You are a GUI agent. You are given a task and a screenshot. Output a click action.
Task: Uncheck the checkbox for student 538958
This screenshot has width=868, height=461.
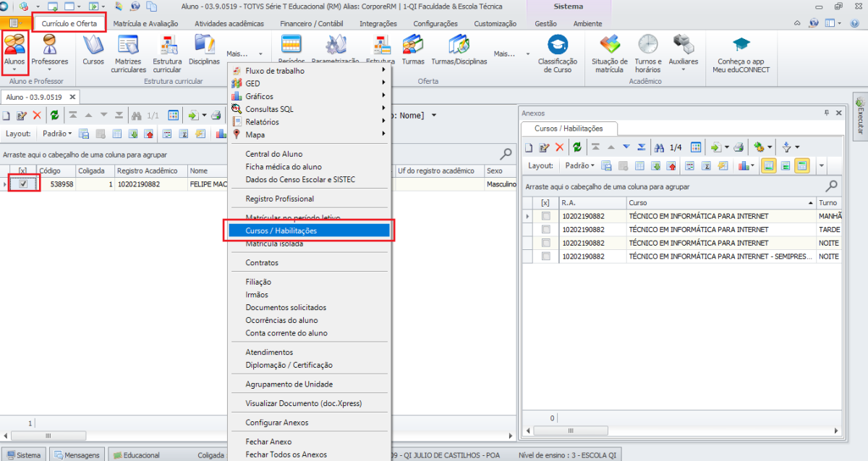[23, 184]
